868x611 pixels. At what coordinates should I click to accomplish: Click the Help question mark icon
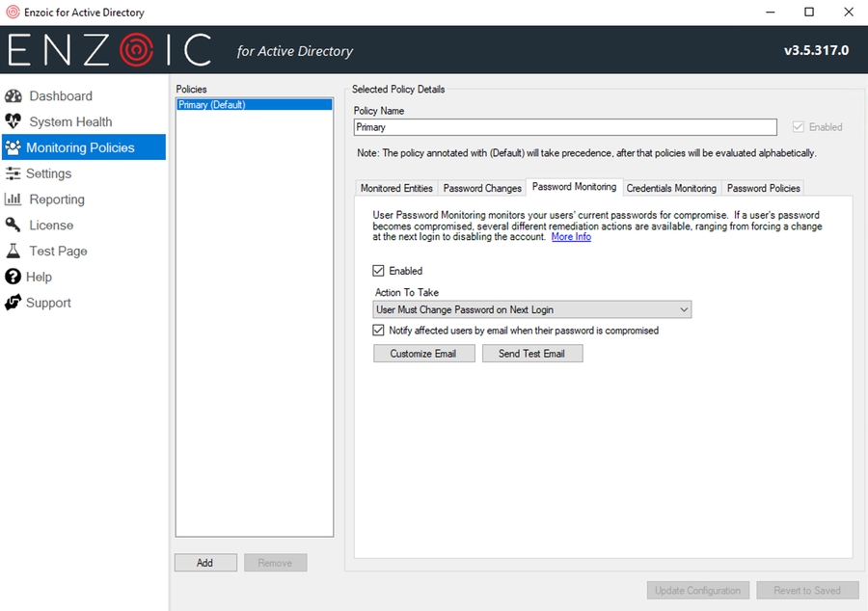coord(14,277)
